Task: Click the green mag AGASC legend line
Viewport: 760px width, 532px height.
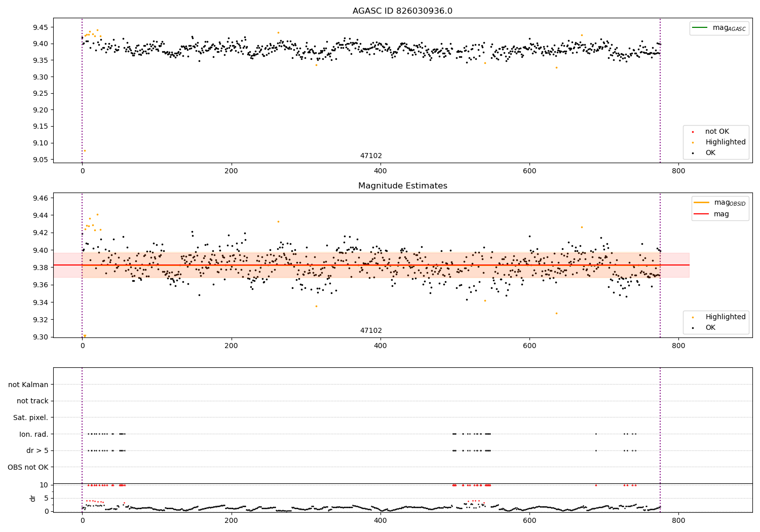Action: 700,27
